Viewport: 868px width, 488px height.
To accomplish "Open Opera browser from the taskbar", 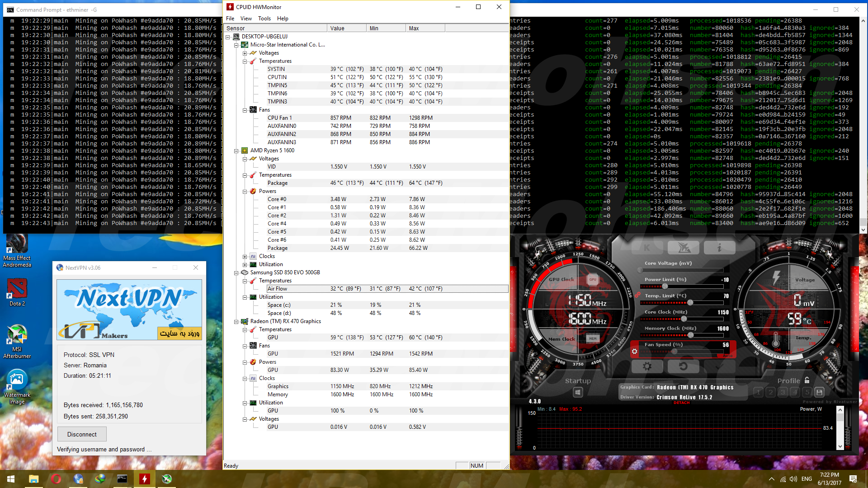I will [x=56, y=479].
